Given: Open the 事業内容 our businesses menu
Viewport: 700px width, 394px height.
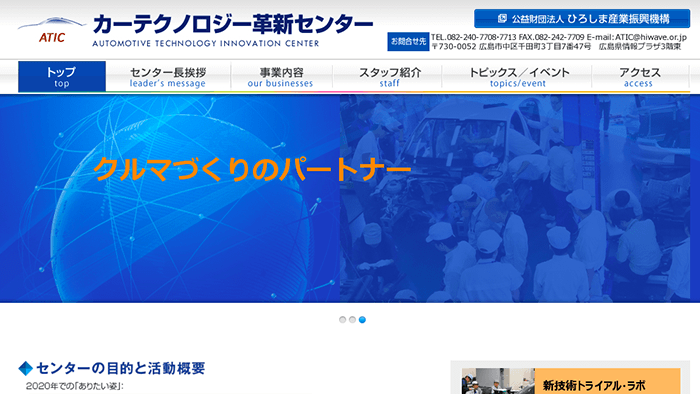Looking at the screenshot, I should [x=281, y=77].
